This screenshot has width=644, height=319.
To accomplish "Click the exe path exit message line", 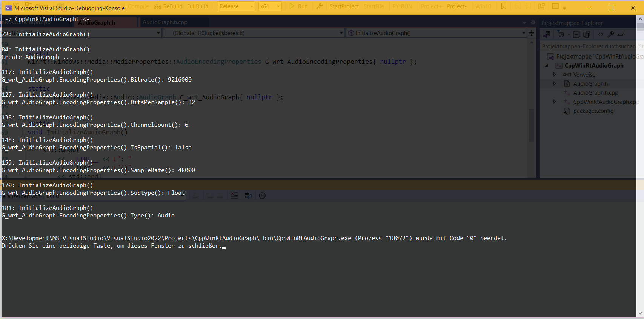I will (254, 238).
